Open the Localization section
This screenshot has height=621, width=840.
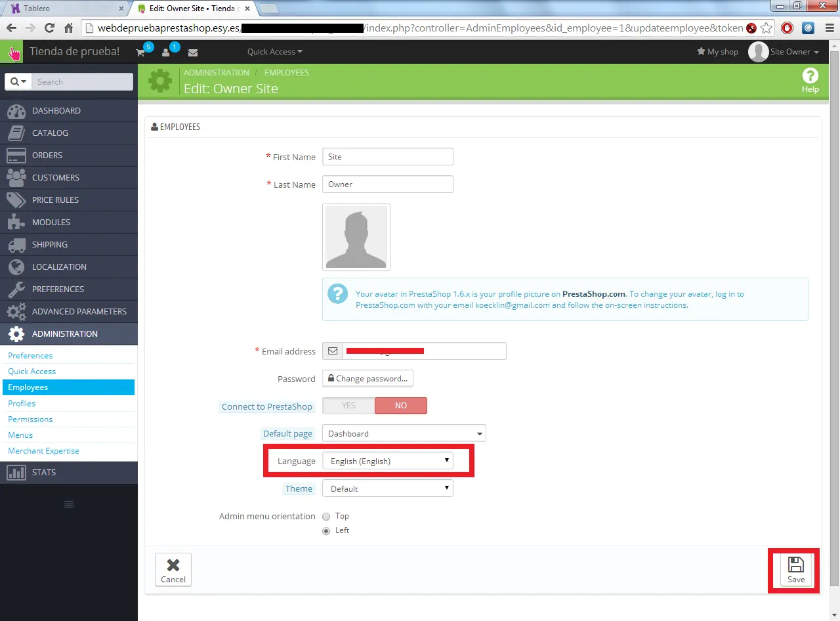coord(69,267)
